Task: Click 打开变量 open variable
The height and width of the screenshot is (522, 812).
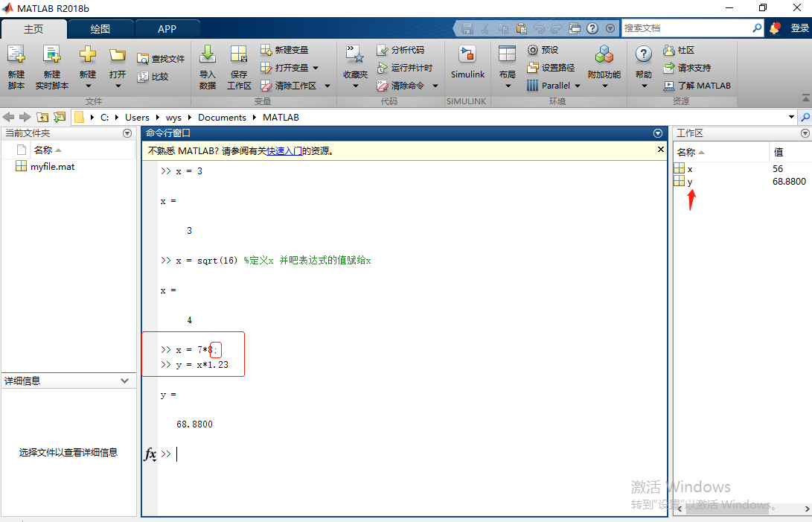Action: 284,68
